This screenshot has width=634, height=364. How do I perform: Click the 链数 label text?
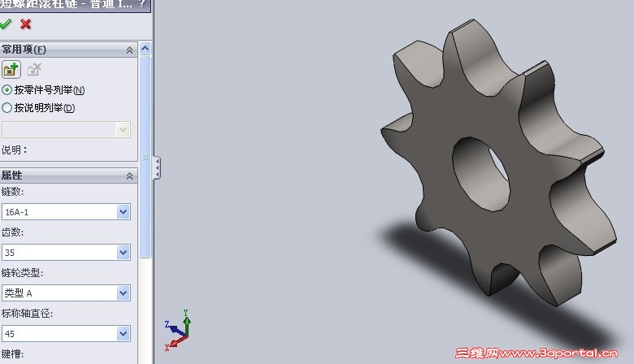[x=12, y=192]
